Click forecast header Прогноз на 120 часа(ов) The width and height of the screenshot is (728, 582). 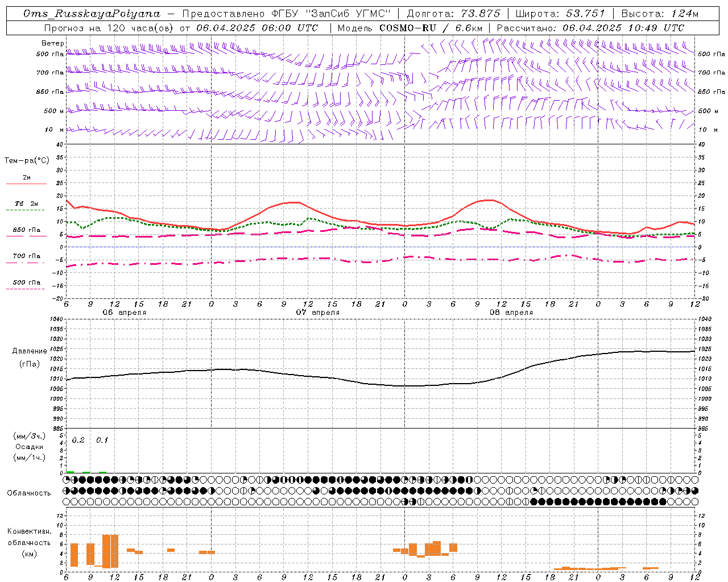109,28
